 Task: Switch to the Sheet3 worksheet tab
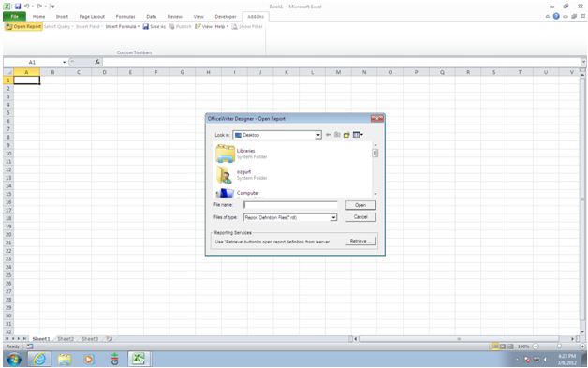(90, 339)
